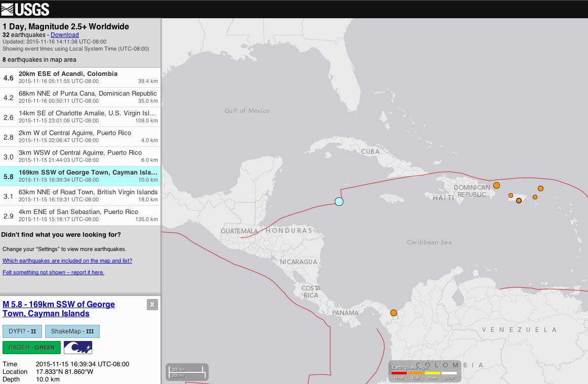Download the earthquake list
The image size is (588, 384).
click(x=64, y=35)
